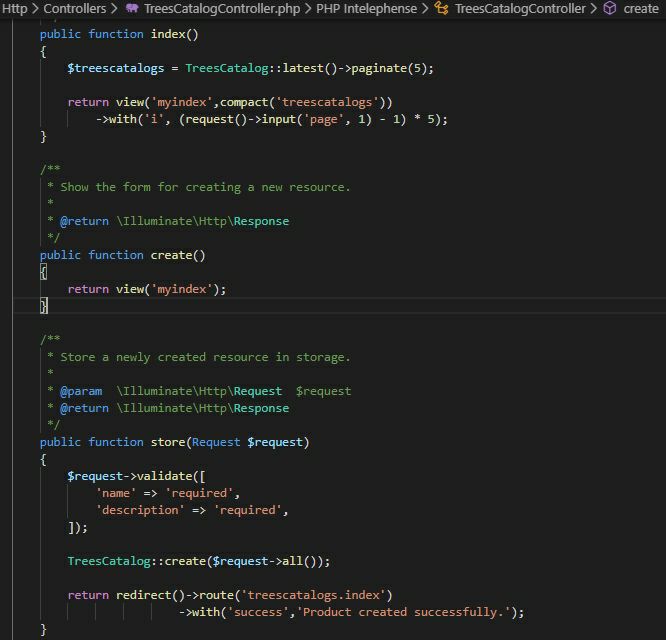666x640 pixels.
Task: Select the create method breadcrumb
Action: point(641,8)
